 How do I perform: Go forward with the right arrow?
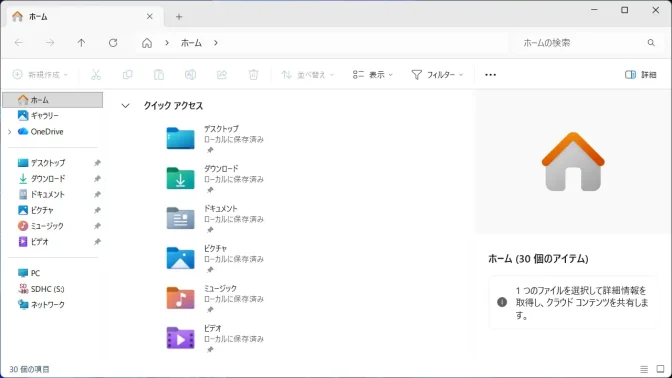point(50,42)
